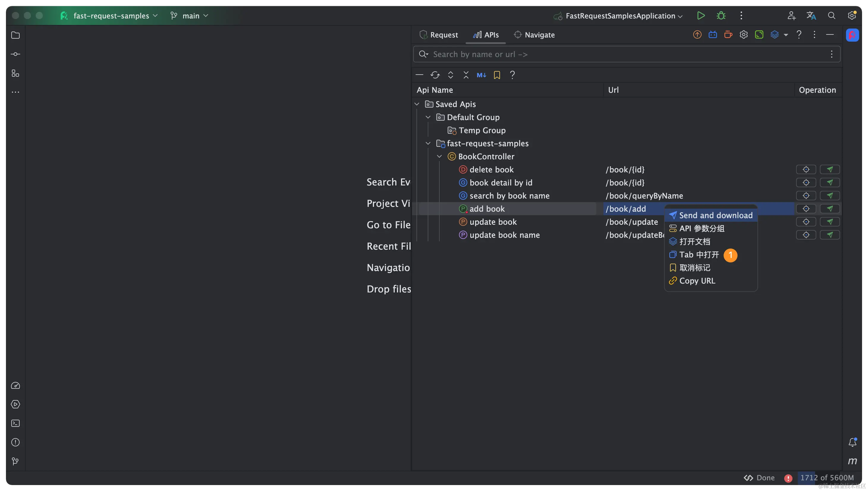Choose API 参数分组 from the context menu
This screenshot has width=868, height=491.
[x=711, y=228]
